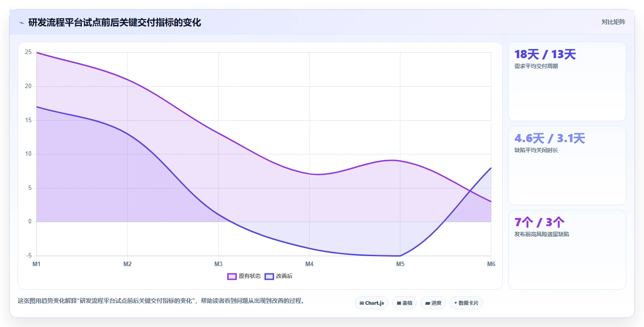The height and width of the screenshot is (327, 644).
Task: Click the 发布前高风险遗留缺陷 label
Action: [x=541, y=234]
